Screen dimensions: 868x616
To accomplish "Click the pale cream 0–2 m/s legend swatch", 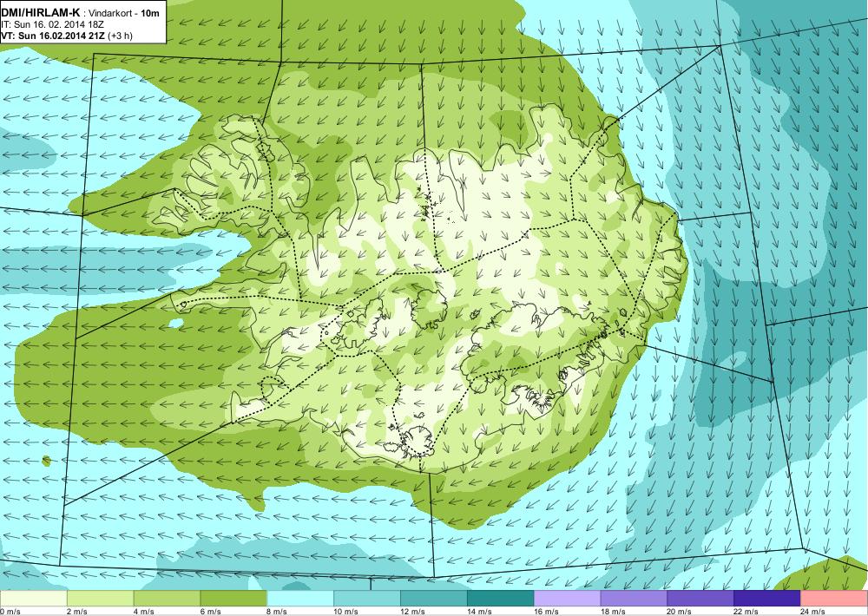I will click(x=33, y=599).
